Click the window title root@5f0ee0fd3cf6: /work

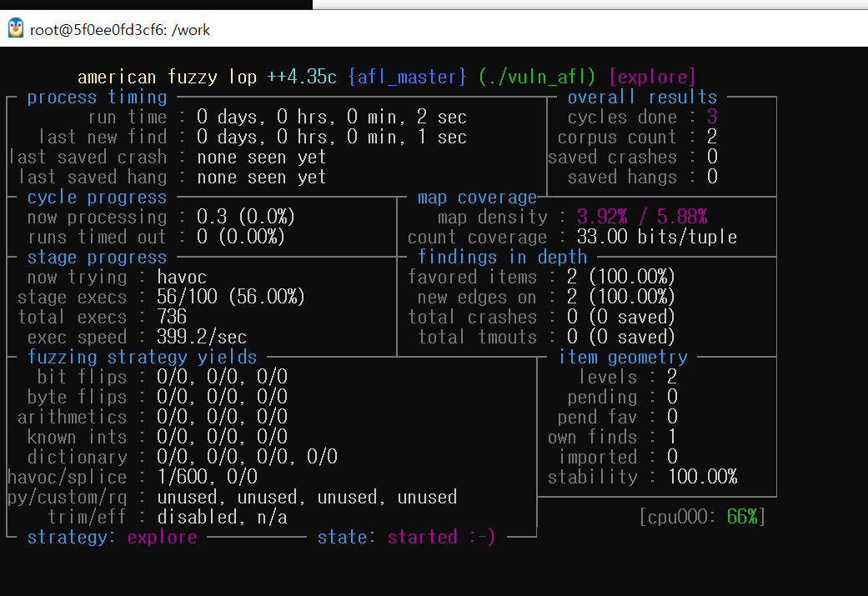tap(119, 30)
